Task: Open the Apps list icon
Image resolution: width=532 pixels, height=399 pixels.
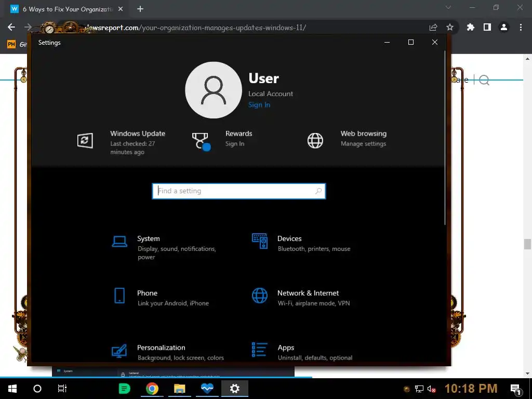Action: tap(260, 350)
